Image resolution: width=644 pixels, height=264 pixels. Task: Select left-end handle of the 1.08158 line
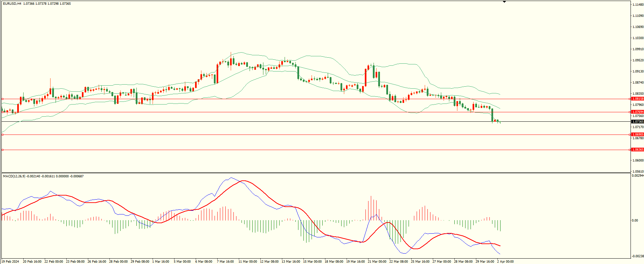point(3,99)
